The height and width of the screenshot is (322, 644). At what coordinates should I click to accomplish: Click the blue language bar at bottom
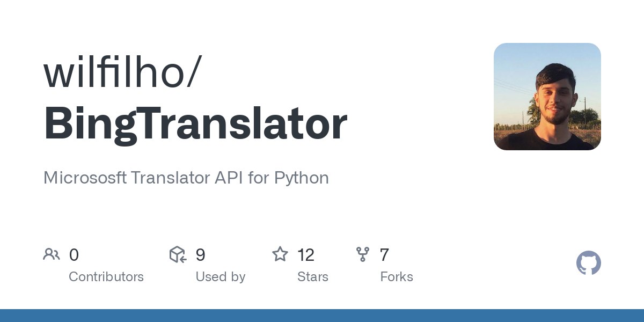click(x=322, y=316)
